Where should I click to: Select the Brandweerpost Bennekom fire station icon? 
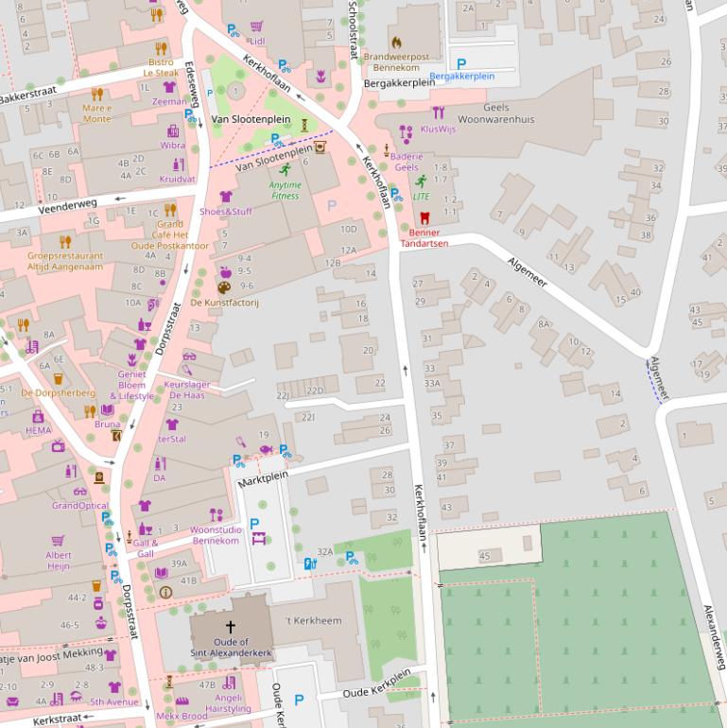coord(396,43)
